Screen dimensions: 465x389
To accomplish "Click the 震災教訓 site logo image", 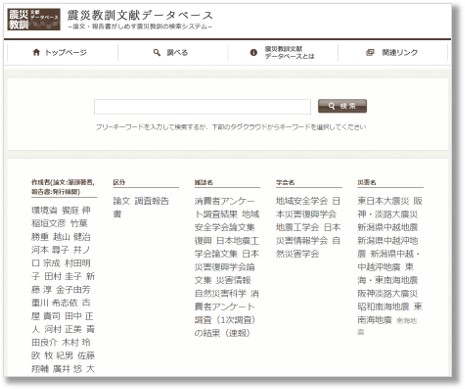I will pyautogui.click(x=34, y=20).
